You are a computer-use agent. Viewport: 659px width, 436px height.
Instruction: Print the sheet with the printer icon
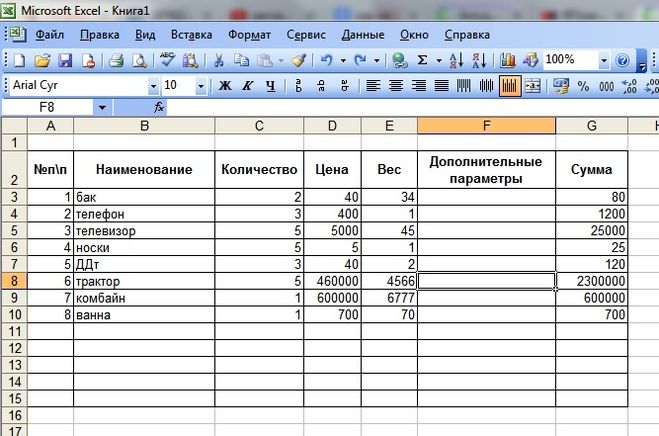[116, 61]
